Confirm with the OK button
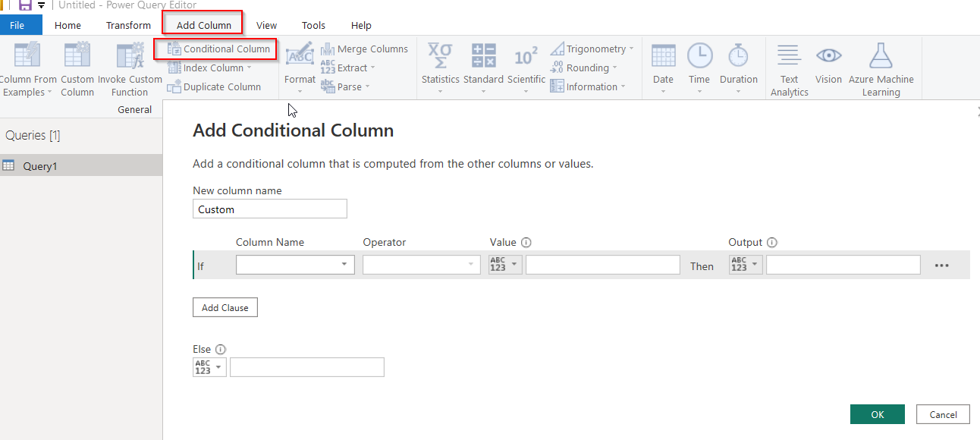The height and width of the screenshot is (440, 980). 878,414
